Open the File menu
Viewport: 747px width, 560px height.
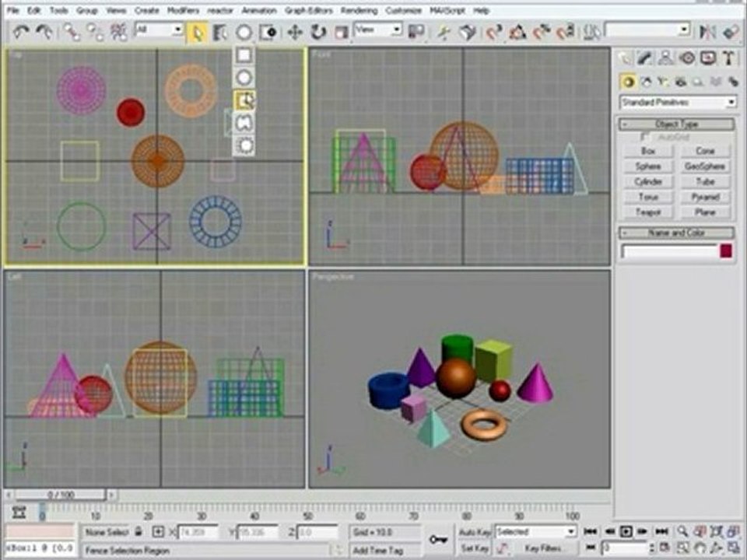pyautogui.click(x=12, y=10)
